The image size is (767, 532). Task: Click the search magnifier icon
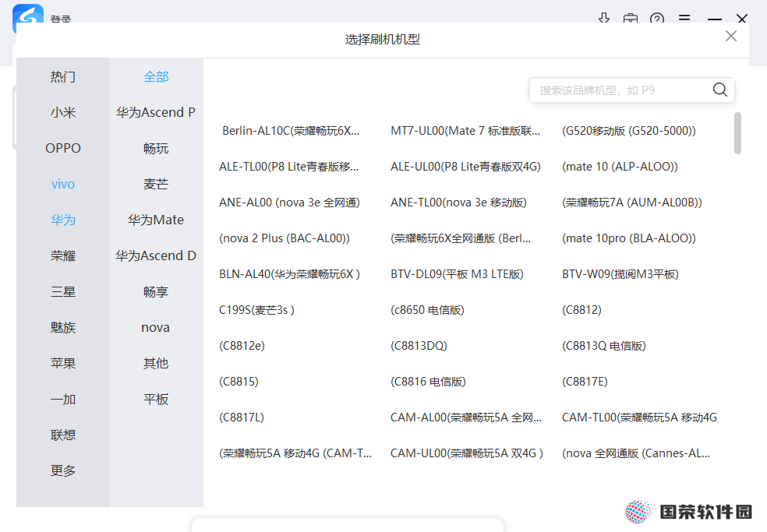tap(719, 90)
